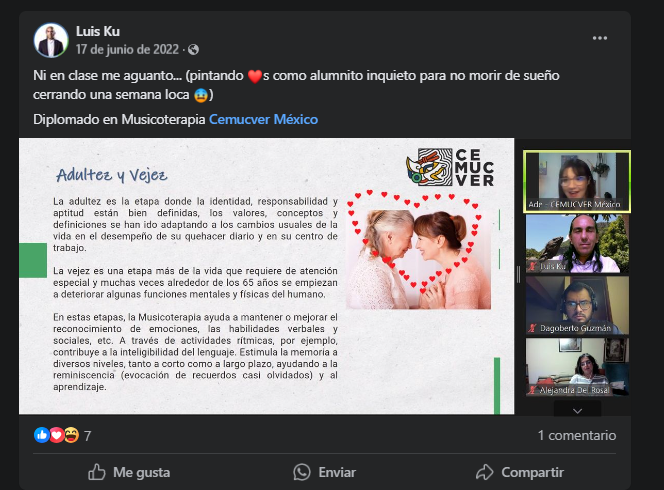
Task: Click the laughing Haha reaction icon
Action: point(72,435)
